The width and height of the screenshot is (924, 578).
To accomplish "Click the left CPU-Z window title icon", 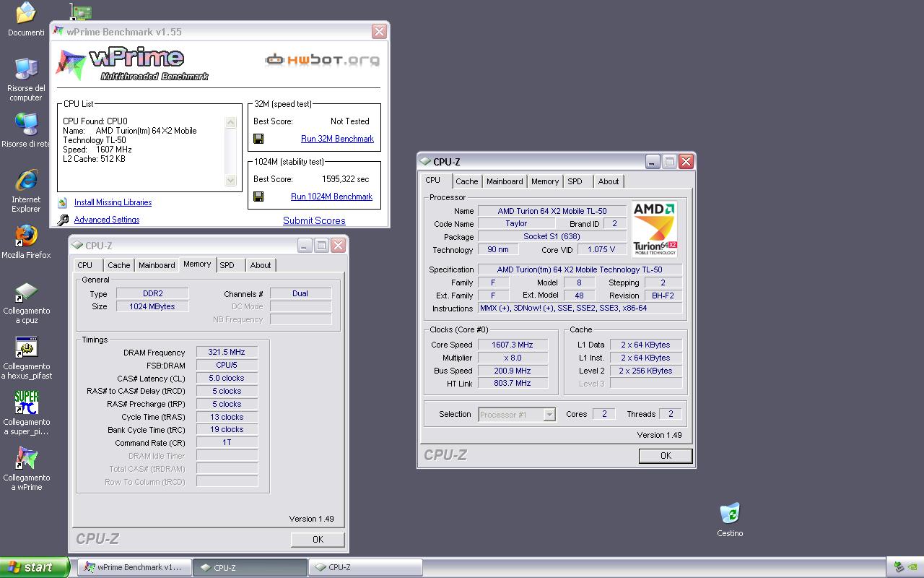I will (x=78, y=246).
